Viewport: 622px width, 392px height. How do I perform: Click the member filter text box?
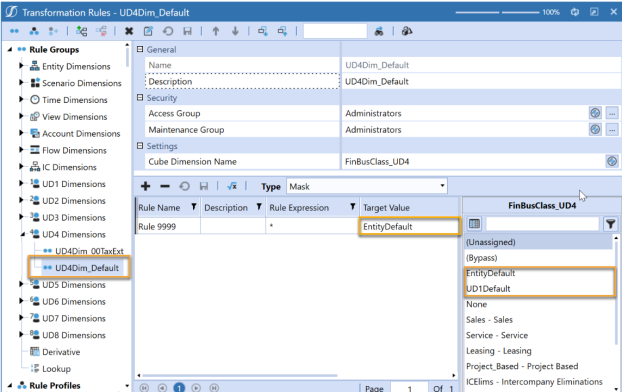tap(542, 224)
